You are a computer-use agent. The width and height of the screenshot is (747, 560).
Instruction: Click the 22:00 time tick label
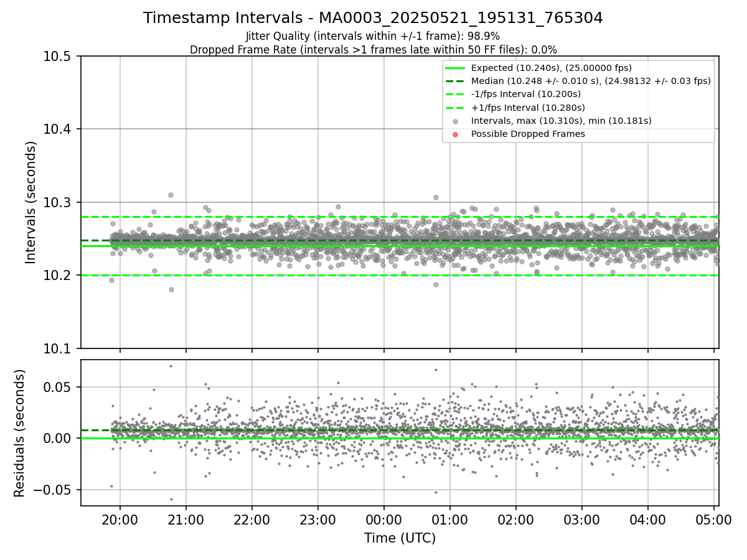tap(252, 520)
